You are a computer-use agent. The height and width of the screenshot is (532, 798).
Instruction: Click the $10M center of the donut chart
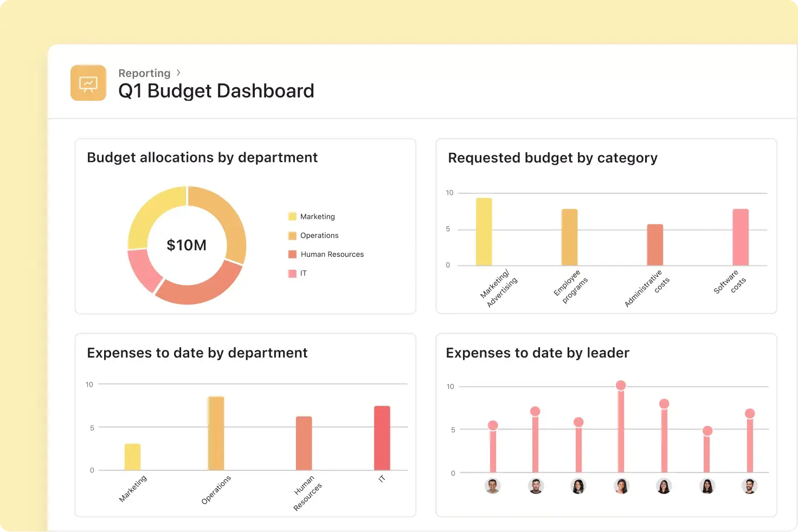tap(186, 245)
